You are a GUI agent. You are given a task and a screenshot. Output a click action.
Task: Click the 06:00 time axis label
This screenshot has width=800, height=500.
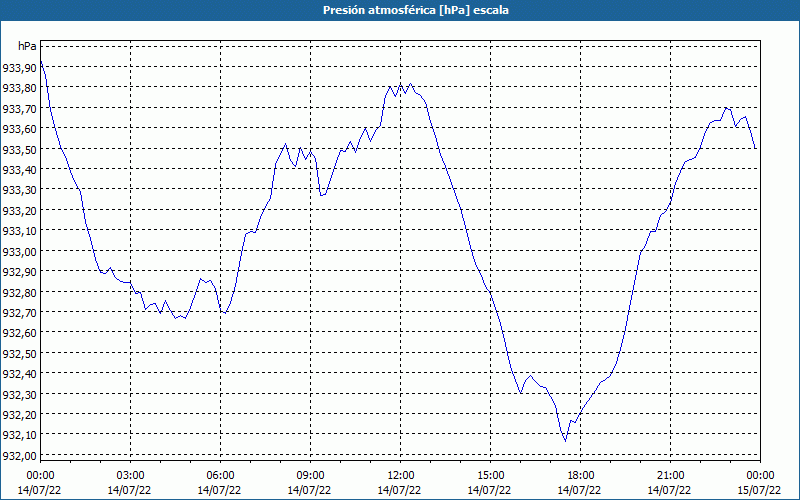tap(220, 476)
